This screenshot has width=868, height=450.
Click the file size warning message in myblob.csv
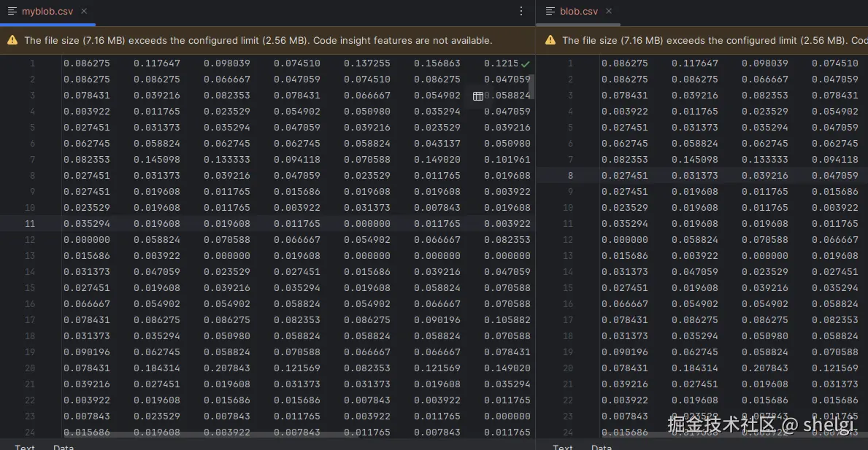click(x=258, y=40)
